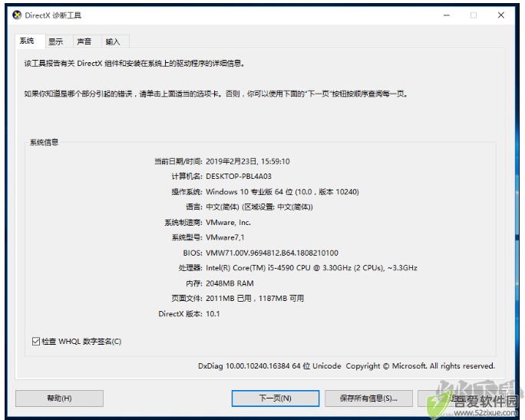This screenshot has height=420, width=525.
Task: Click the 帮助(H) button
Action: 59,399
